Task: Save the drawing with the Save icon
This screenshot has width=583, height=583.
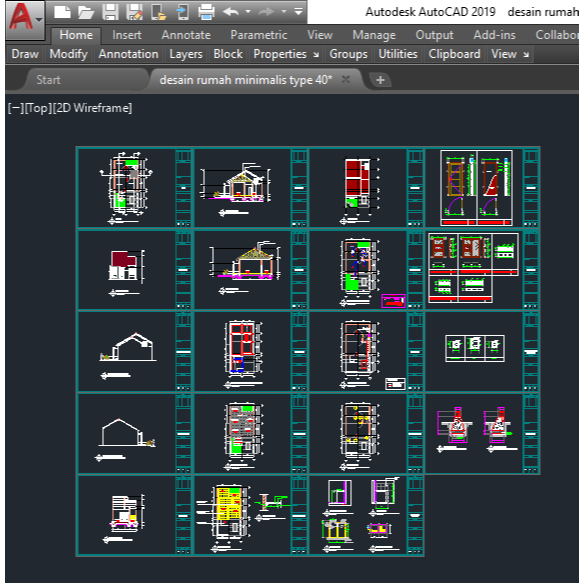Action: [x=110, y=12]
